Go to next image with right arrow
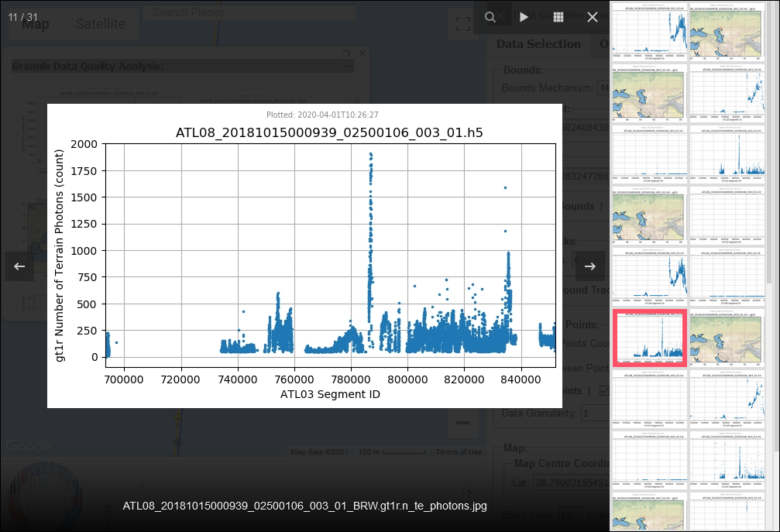This screenshot has width=780, height=532. click(x=590, y=266)
